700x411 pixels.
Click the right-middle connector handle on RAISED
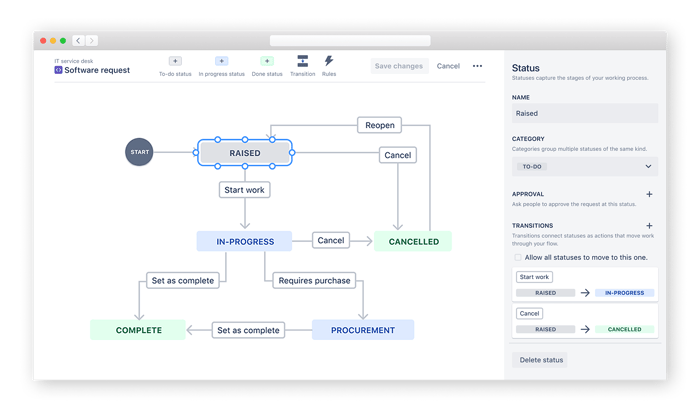292,153
